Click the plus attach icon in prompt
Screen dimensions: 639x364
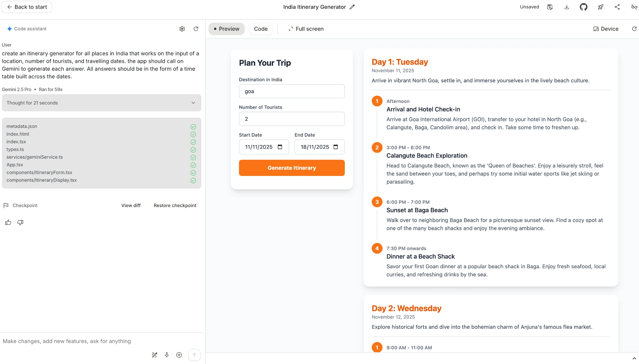[179, 355]
